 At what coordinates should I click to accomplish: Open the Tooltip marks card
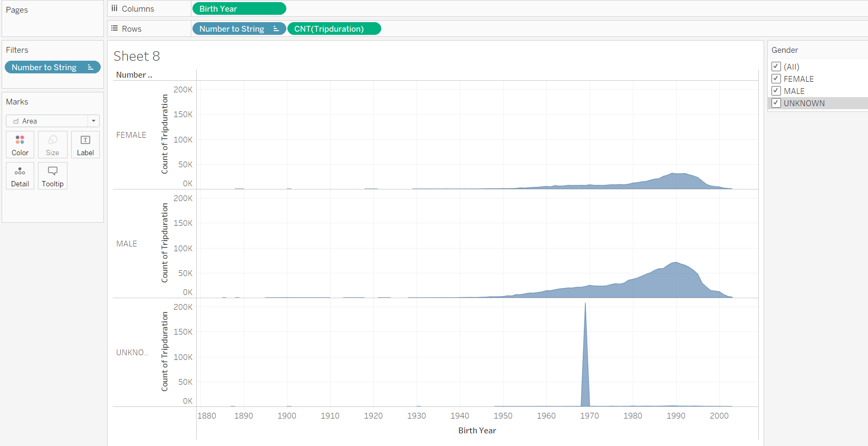coord(53,176)
